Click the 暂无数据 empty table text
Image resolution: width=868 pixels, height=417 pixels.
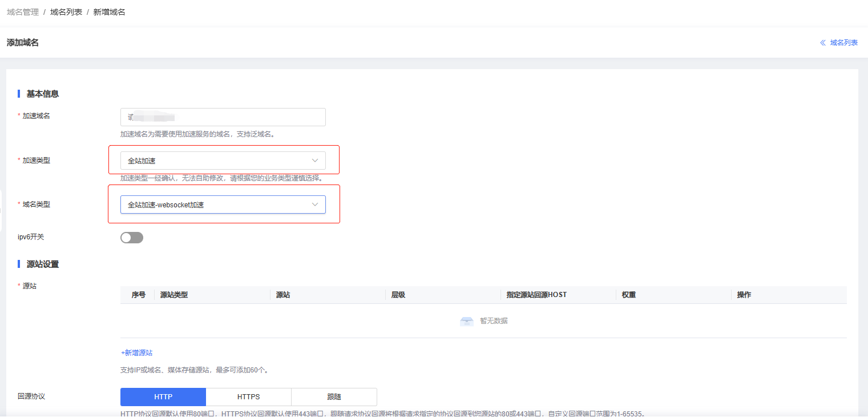tap(494, 321)
